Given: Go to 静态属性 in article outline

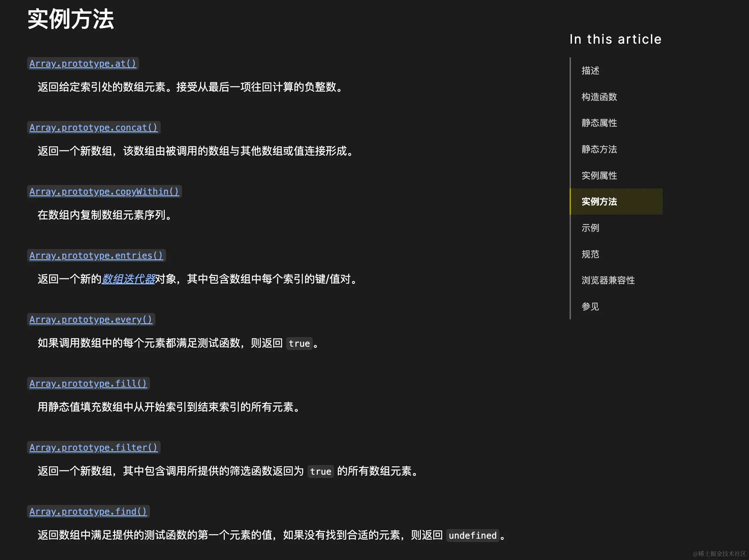Looking at the screenshot, I should click(599, 123).
